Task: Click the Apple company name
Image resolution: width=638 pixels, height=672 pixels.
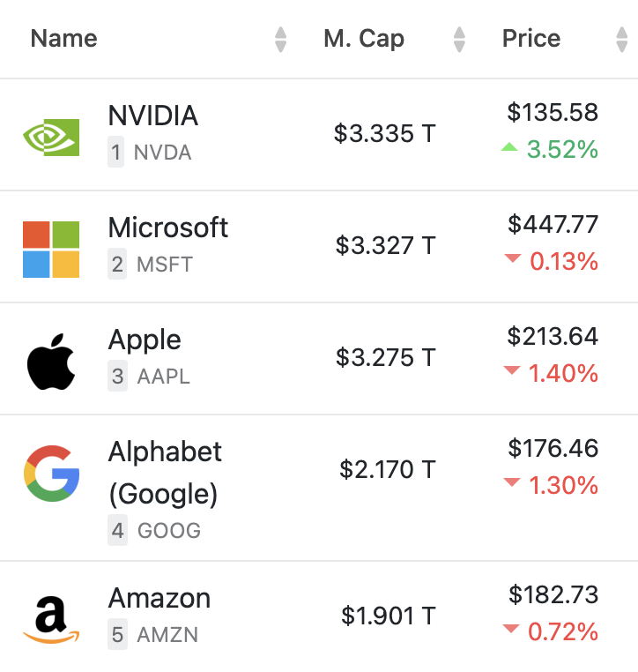Action: pos(145,340)
